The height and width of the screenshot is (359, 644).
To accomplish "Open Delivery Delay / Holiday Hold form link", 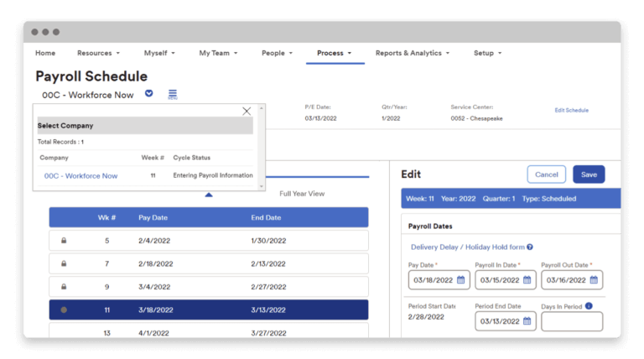I will 468,247.
